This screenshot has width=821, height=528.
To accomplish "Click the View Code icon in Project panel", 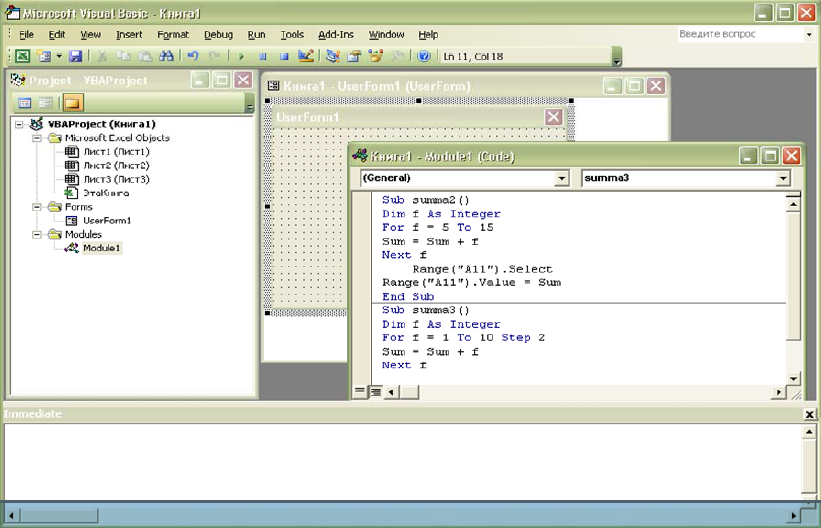I will point(25,103).
